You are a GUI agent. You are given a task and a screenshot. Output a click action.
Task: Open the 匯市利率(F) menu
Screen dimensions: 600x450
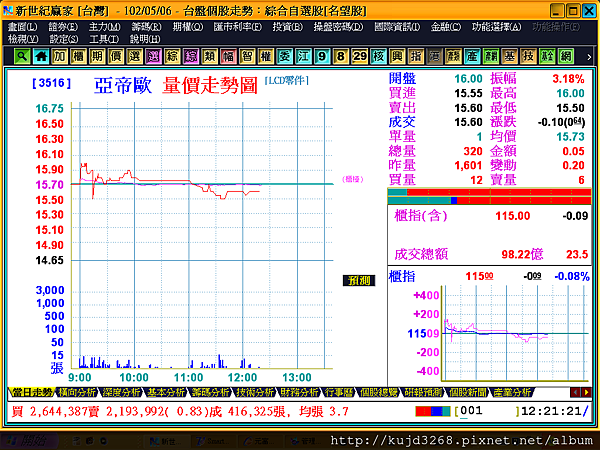point(238,27)
